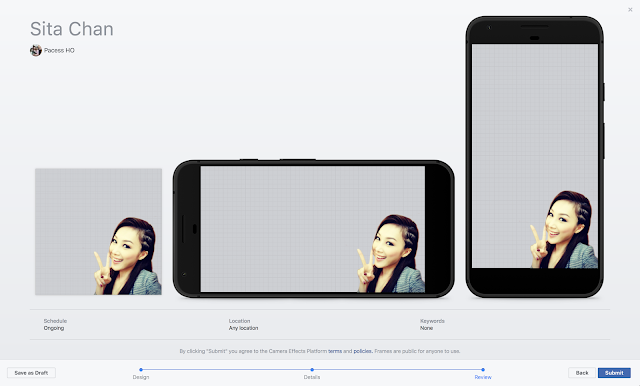Click the Keywords value None

tap(427, 328)
